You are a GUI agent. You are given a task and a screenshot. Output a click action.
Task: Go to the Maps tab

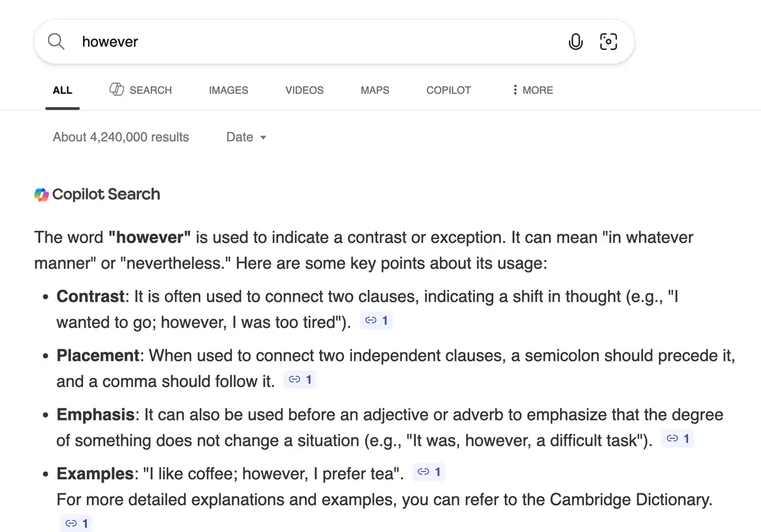click(375, 90)
